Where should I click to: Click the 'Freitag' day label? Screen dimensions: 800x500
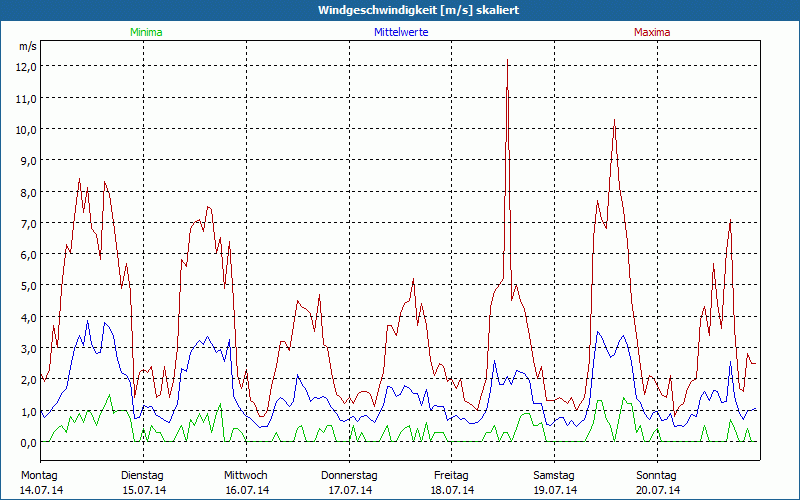(451, 476)
